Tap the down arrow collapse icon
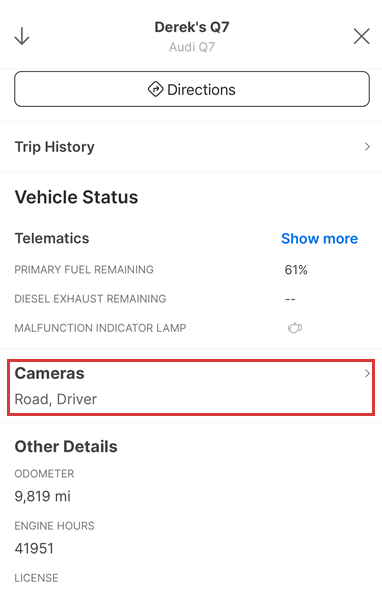This screenshot has width=382, height=589. (x=22, y=36)
